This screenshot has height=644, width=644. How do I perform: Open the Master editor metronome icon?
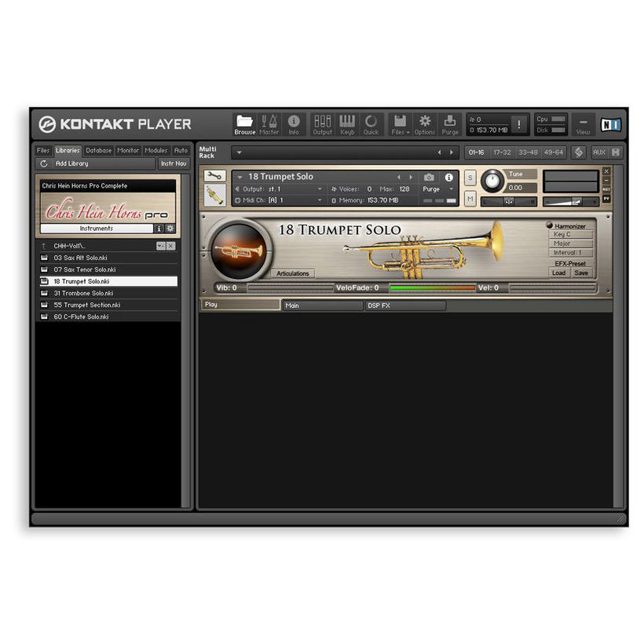click(x=269, y=124)
